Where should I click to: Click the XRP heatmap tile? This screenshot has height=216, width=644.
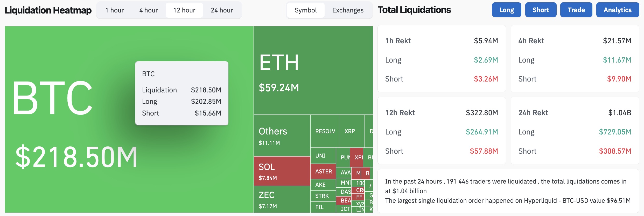(352, 131)
